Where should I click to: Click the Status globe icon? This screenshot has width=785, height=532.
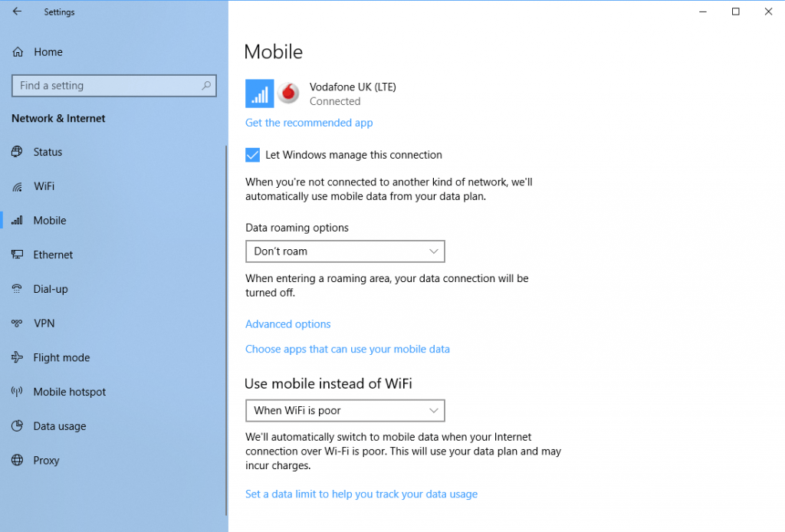17,152
